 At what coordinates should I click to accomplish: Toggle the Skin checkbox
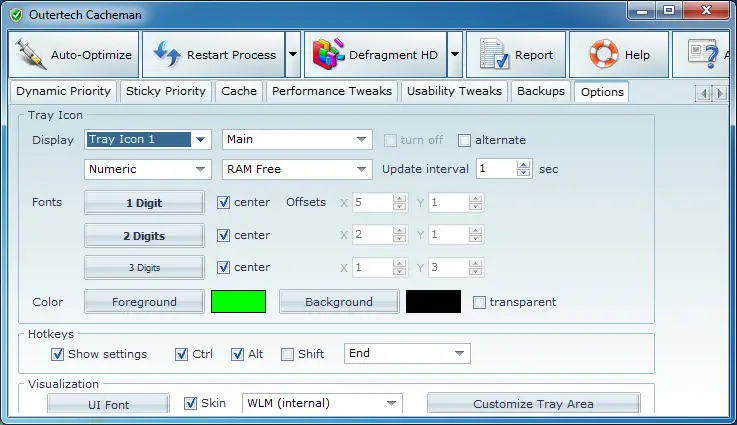[x=190, y=403]
